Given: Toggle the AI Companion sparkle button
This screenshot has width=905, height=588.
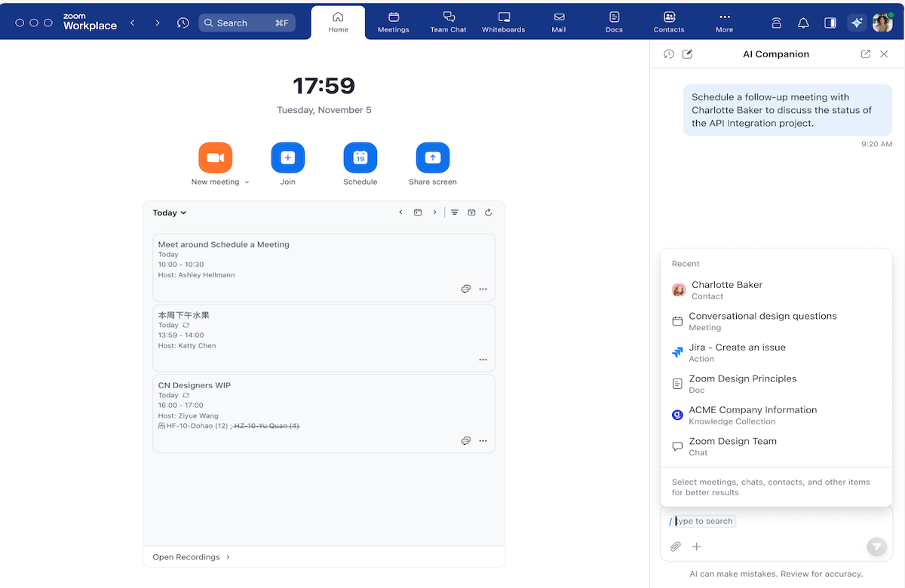Looking at the screenshot, I should coord(856,23).
